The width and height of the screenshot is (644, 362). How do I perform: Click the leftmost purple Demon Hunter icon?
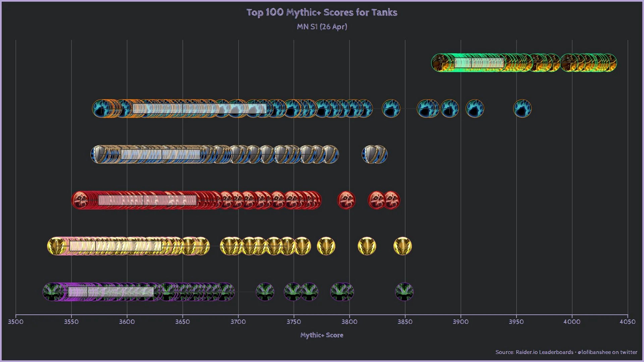pyautogui.click(x=51, y=292)
